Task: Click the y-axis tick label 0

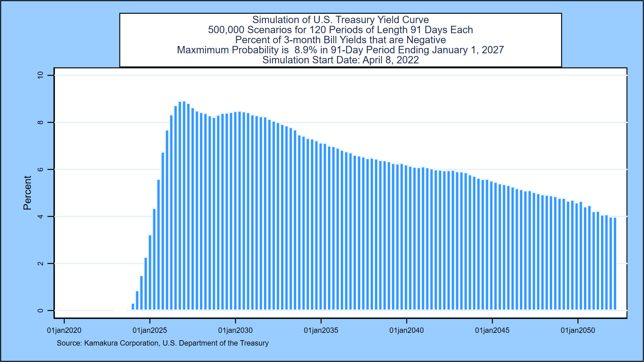Action: [x=41, y=311]
